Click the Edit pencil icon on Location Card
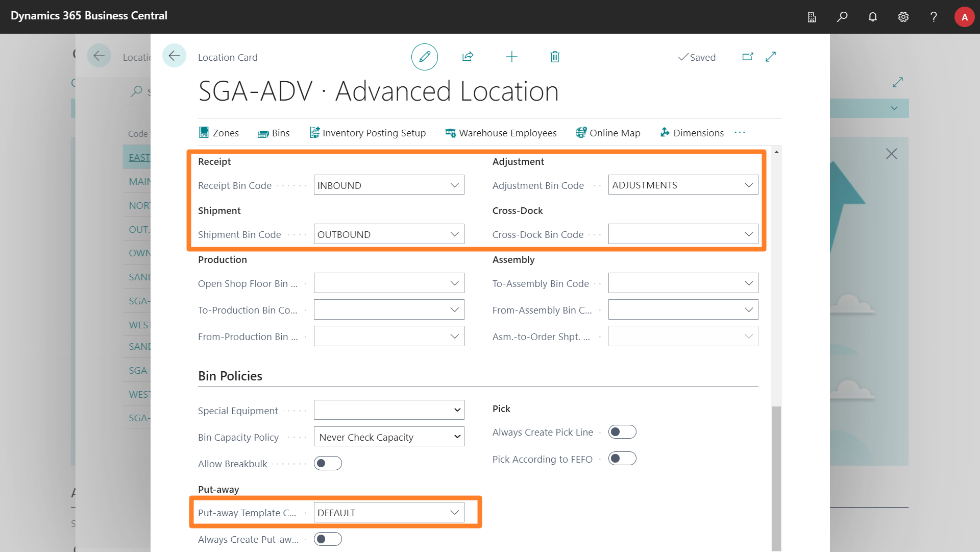 tap(425, 57)
